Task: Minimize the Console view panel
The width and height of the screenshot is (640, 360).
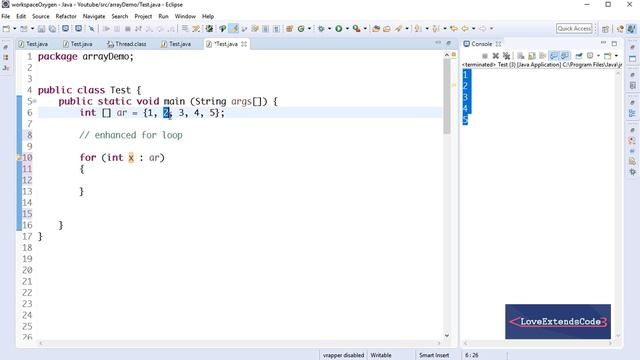Action: [x=603, y=43]
